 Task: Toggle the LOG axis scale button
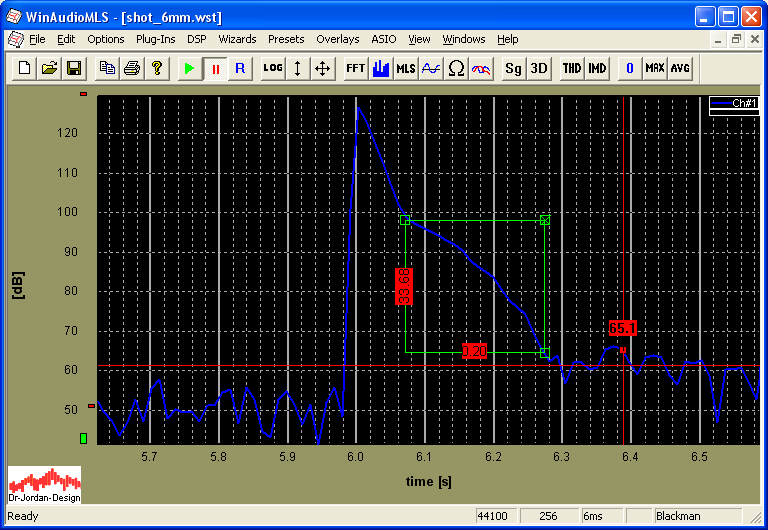(x=272, y=68)
